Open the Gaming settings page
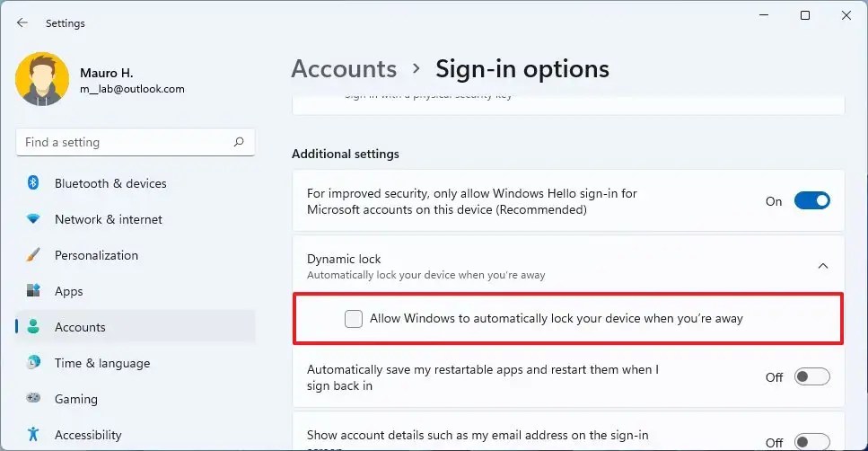This screenshot has width=868, height=451. click(136, 399)
